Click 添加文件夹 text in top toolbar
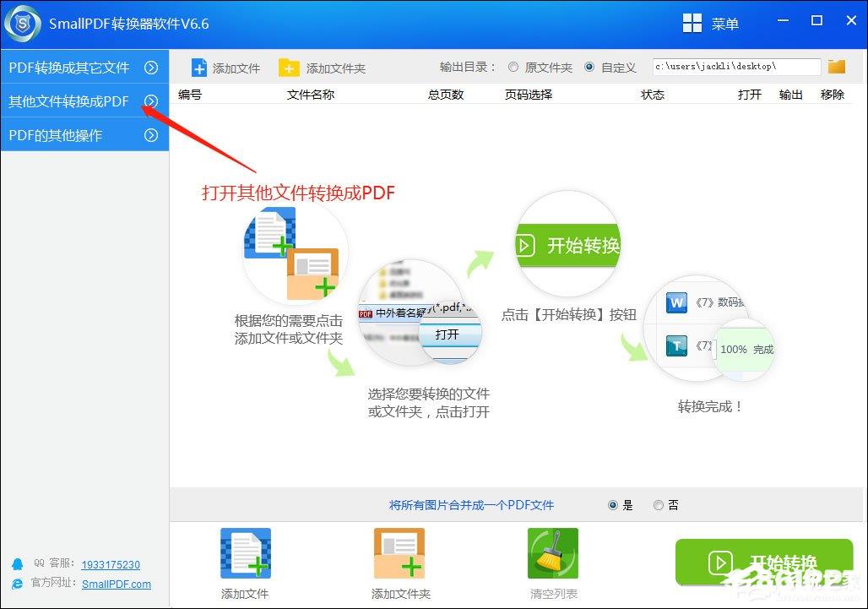Viewport: 868px width, 609px height. (336, 68)
